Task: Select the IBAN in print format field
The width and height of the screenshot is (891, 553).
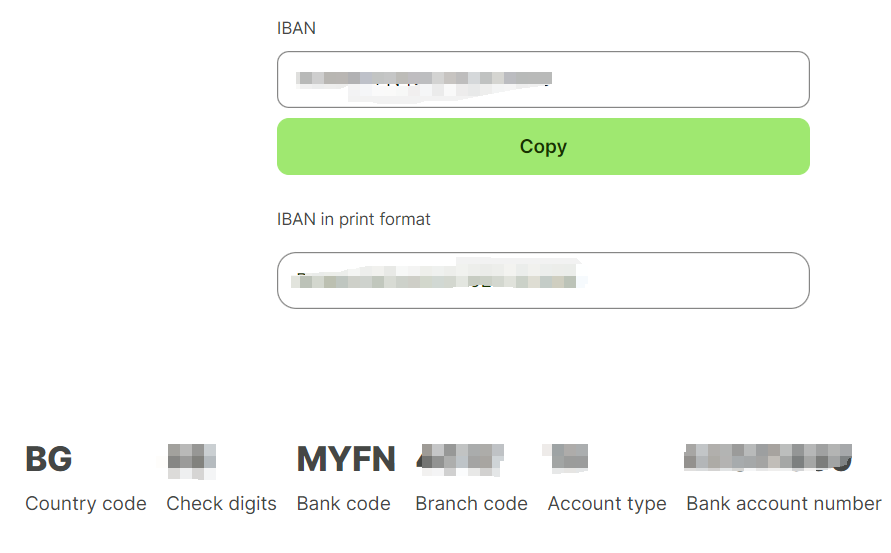Action: point(543,280)
